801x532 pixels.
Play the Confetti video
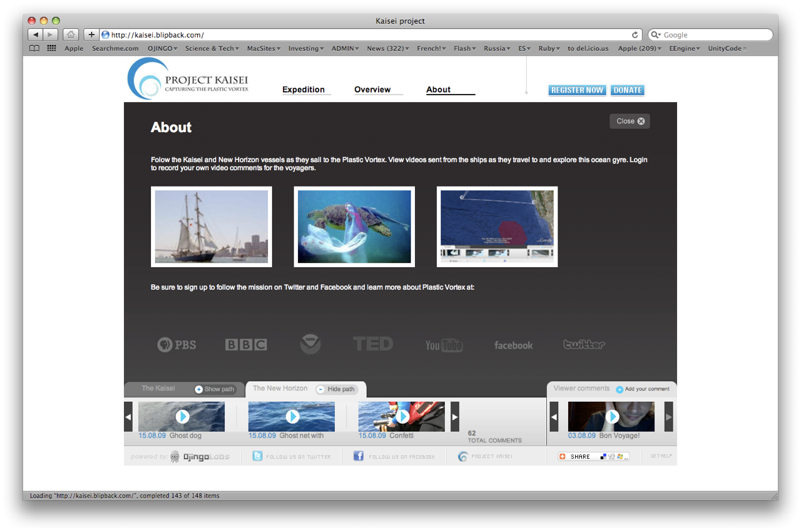(402, 416)
